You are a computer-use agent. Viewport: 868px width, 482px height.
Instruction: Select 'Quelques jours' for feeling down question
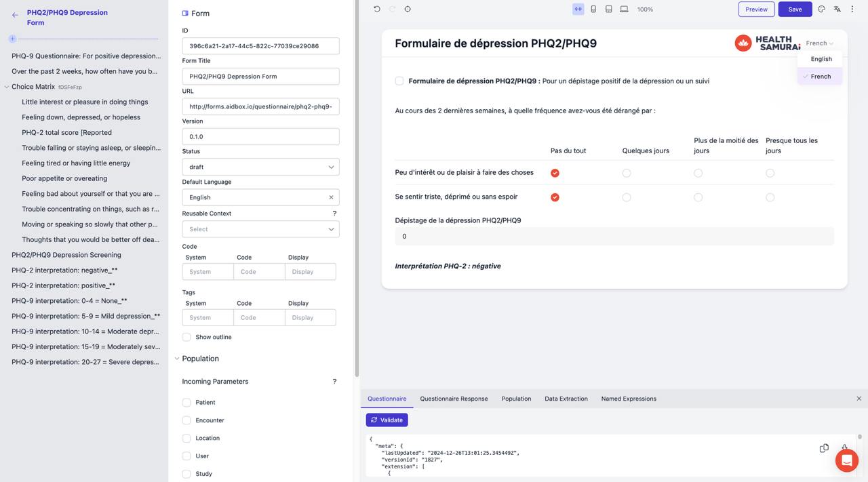pyautogui.click(x=626, y=197)
